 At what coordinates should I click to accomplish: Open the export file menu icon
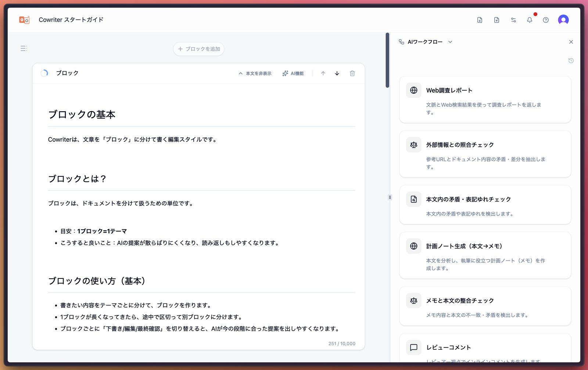tap(480, 20)
